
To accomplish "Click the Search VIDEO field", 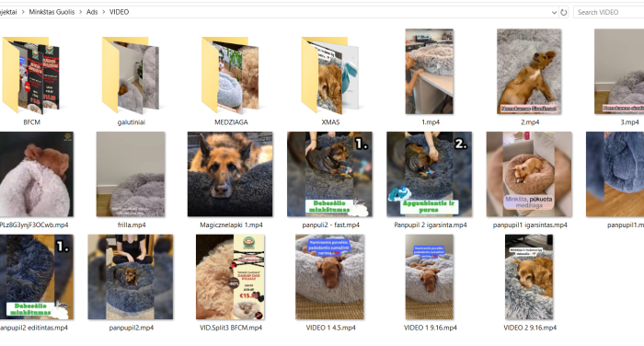I will pos(609,12).
